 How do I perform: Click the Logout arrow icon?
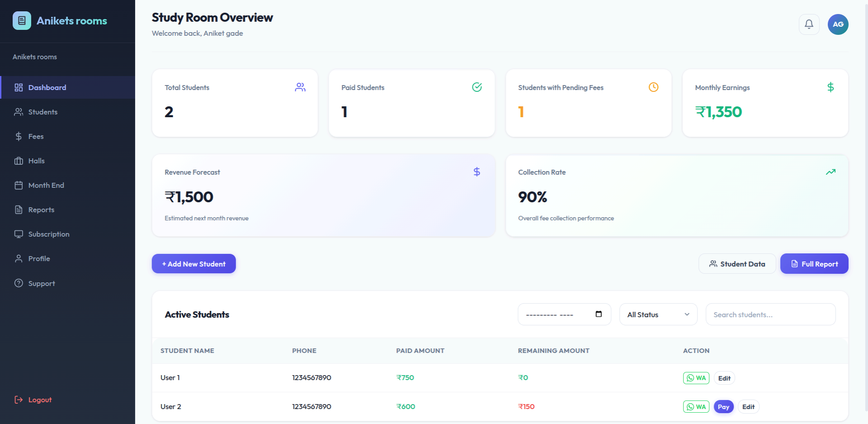tap(19, 400)
